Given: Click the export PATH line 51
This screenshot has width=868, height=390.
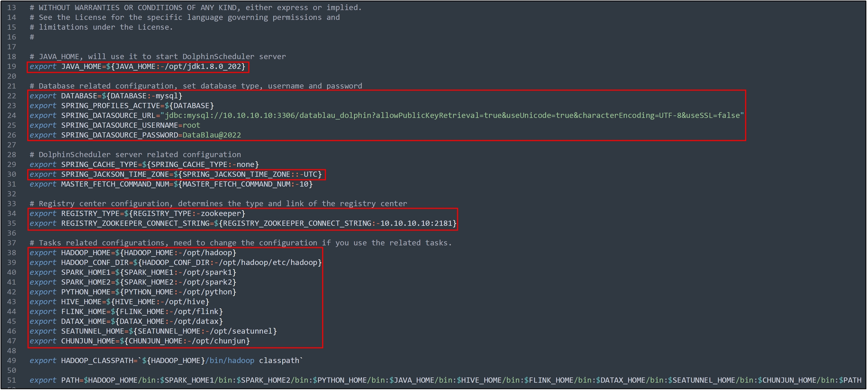Looking at the screenshot, I should [x=446, y=380].
